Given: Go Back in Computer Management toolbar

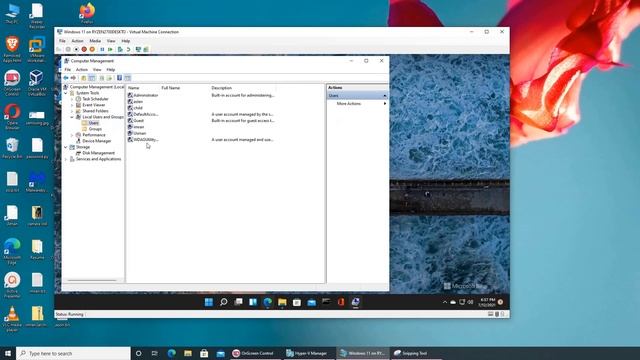Looking at the screenshot, I should pos(66,78).
